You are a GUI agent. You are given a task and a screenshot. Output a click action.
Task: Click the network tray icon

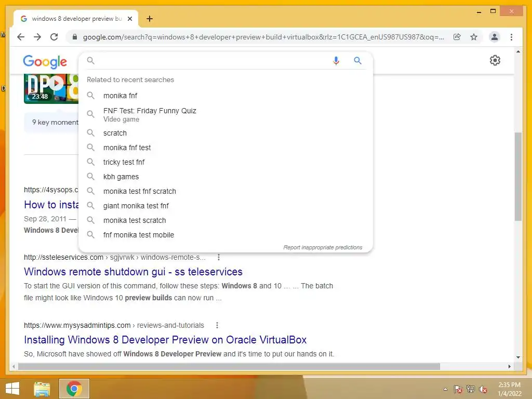pyautogui.click(x=471, y=389)
